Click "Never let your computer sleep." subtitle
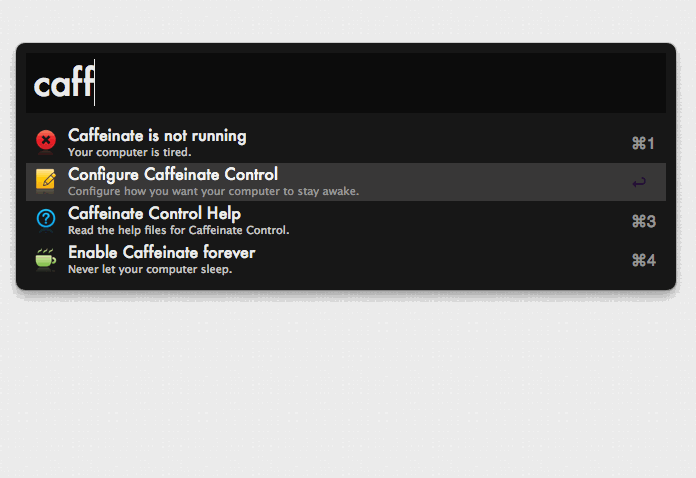 pyautogui.click(x=150, y=269)
